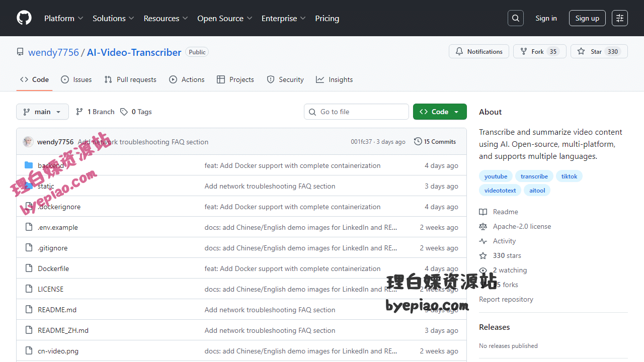
Task: Select the file icon next to cn-video.png
Action: tap(29, 351)
